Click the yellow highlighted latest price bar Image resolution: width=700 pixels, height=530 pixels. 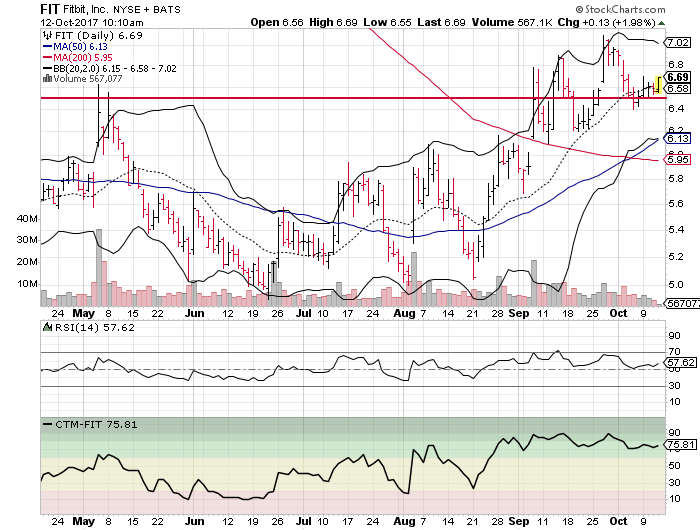(x=658, y=85)
